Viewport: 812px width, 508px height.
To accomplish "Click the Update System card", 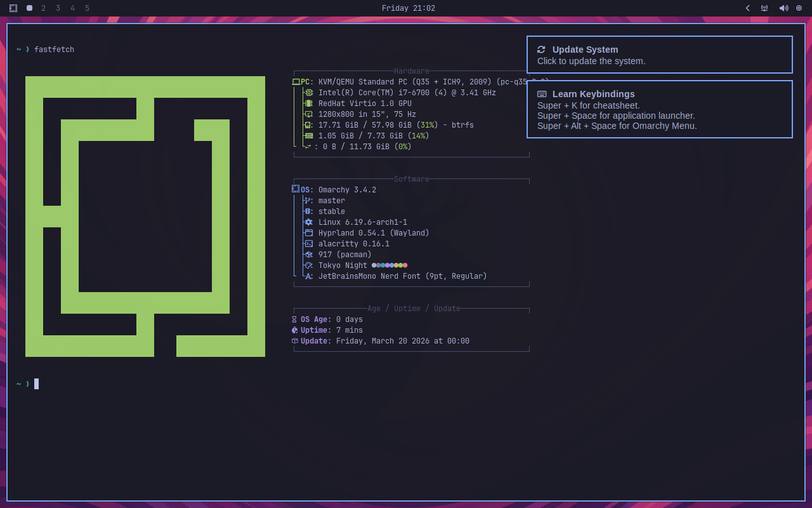I will click(x=659, y=55).
